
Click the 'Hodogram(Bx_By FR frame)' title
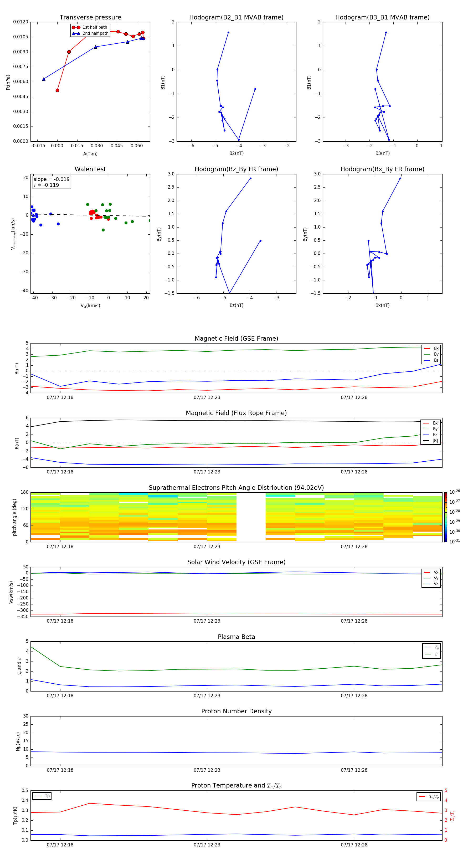pyautogui.click(x=382, y=169)
